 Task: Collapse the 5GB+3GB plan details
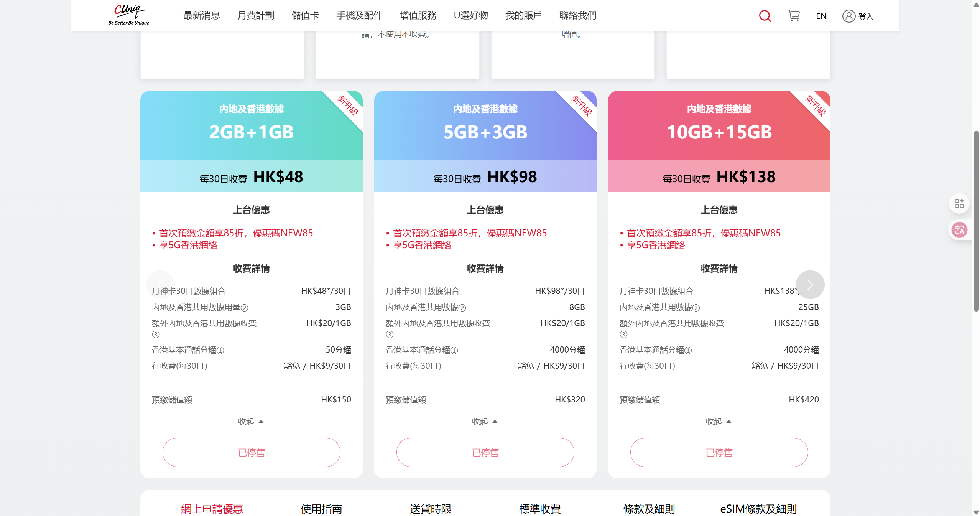pyautogui.click(x=485, y=421)
